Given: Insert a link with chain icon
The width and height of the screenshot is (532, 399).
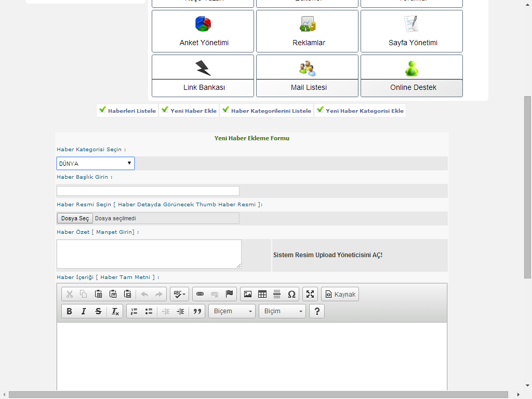Looking at the screenshot, I should 200,294.
